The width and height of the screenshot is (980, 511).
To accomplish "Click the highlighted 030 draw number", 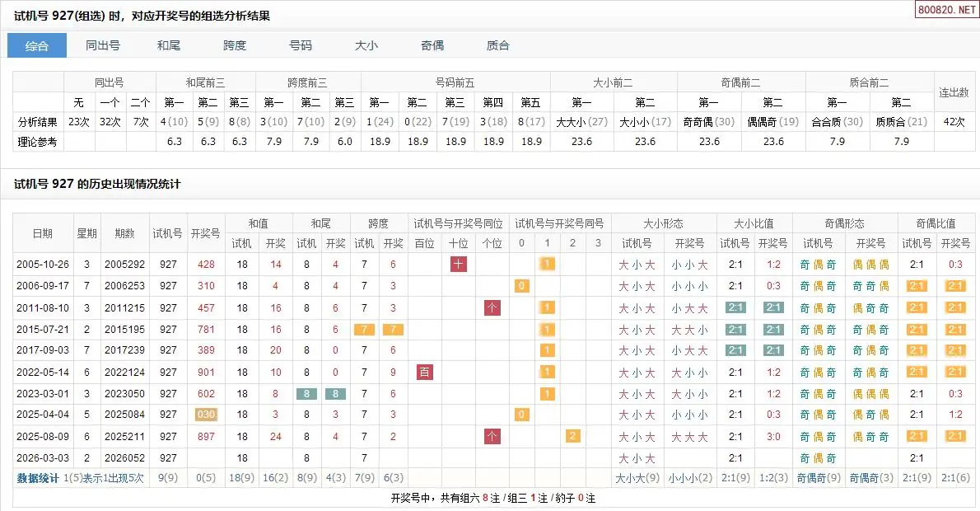I will (206, 415).
